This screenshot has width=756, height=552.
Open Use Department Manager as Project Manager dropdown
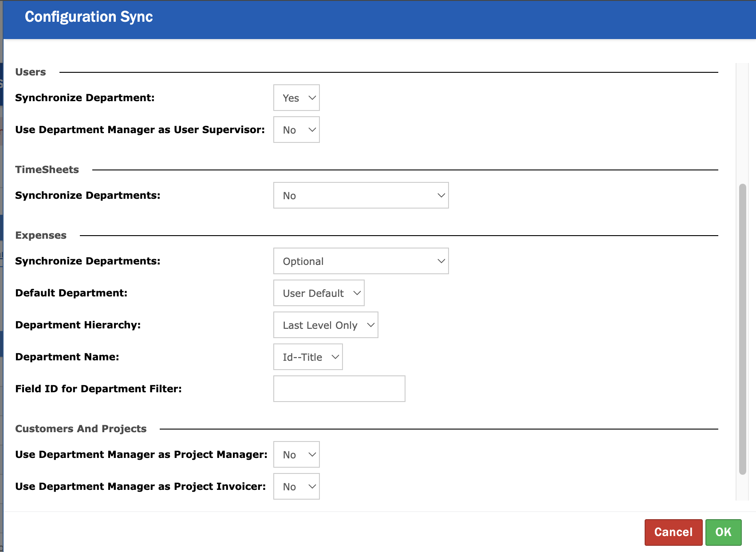coord(296,454)
